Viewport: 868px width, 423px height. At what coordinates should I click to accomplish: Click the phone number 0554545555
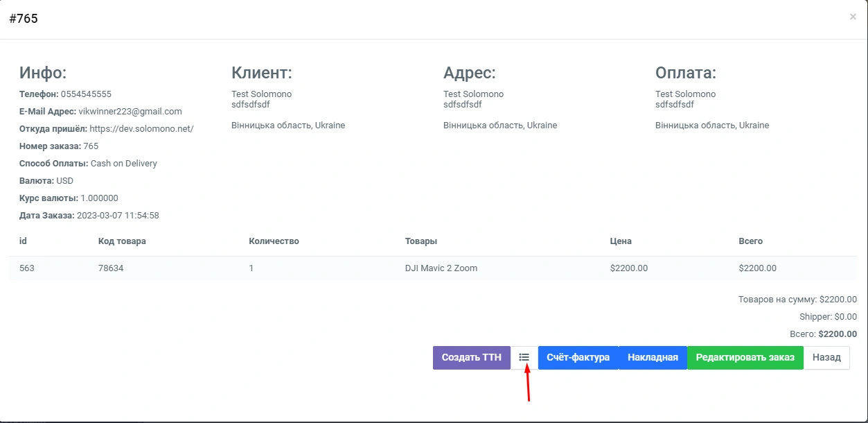pos(86,94)
